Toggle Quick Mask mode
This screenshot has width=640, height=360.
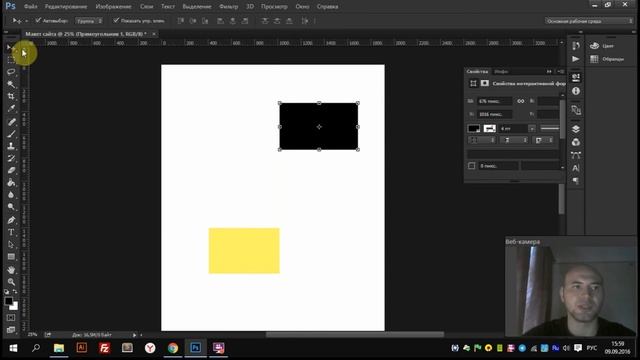coord(11,318)
